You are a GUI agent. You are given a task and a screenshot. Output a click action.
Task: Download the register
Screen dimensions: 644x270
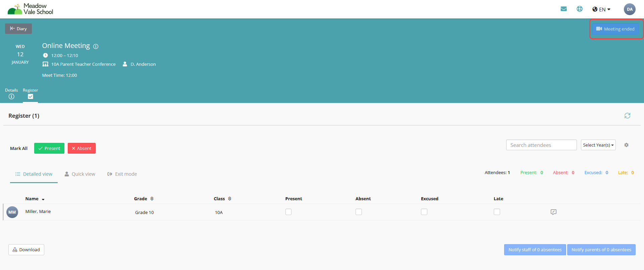click(x=26, y=250)
